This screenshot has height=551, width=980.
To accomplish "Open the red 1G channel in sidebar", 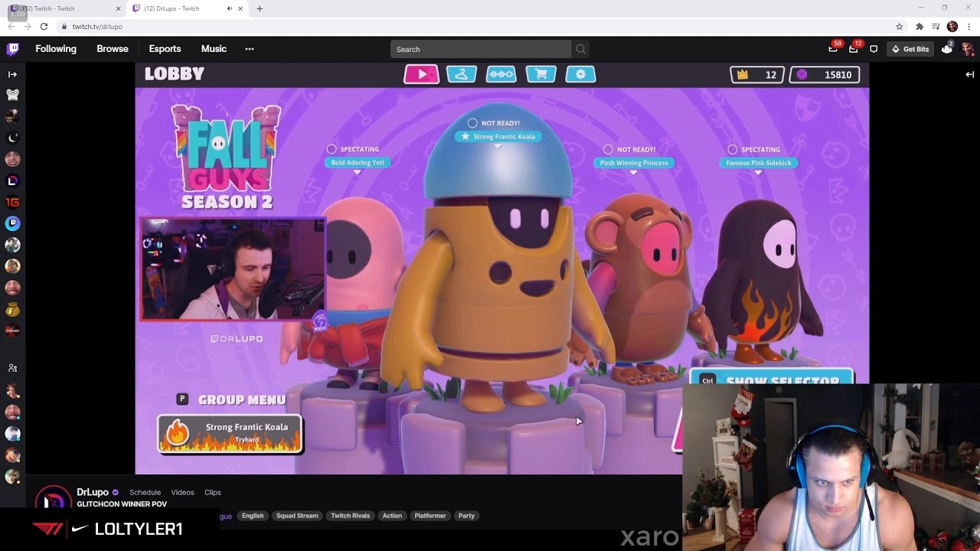I will (12, 202).
